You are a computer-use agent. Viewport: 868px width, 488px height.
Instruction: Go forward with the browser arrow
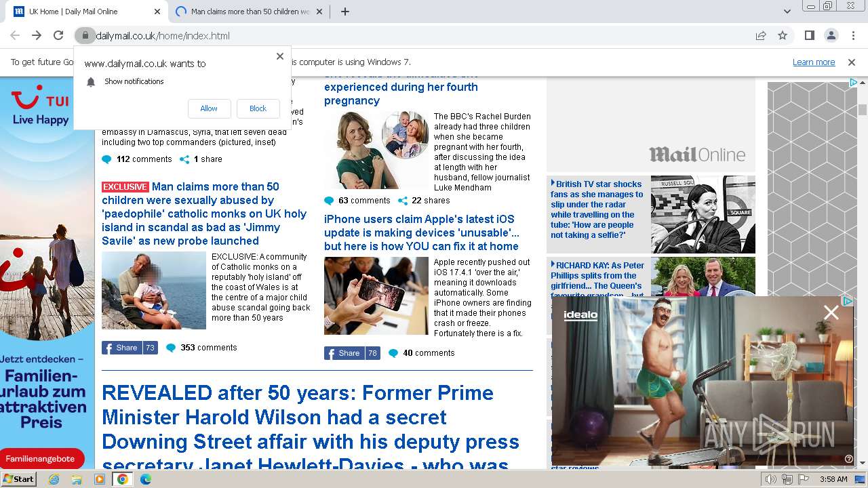coord(37,35)
